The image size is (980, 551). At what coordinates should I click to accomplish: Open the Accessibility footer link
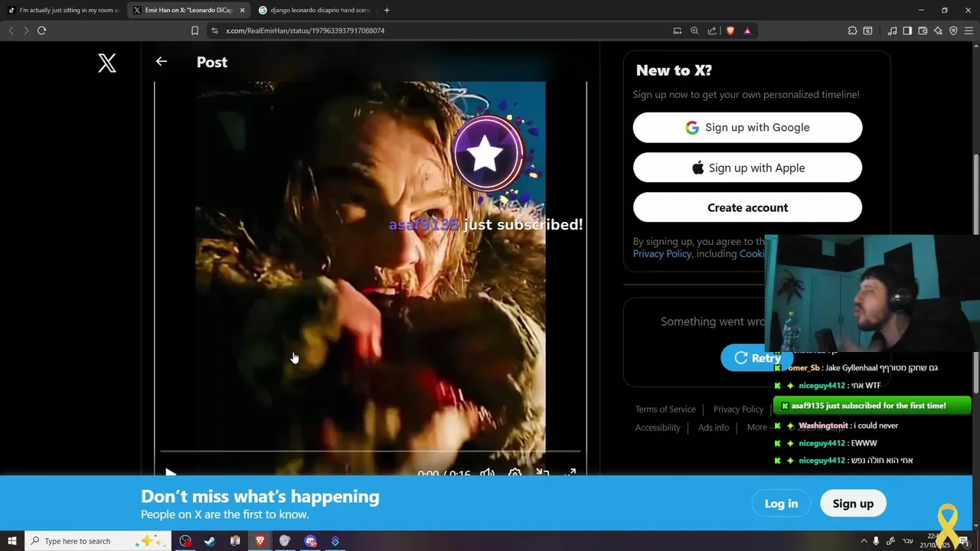click(x=658, y=428)
